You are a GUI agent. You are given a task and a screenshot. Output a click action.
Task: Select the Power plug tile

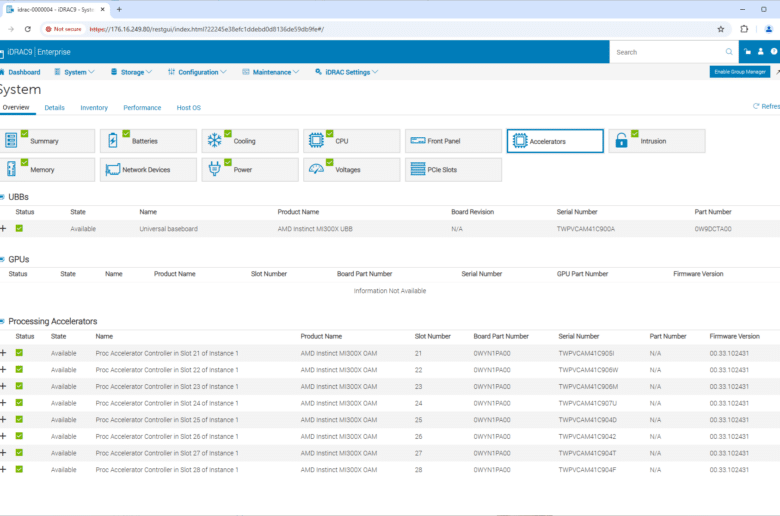pos(250,170)
